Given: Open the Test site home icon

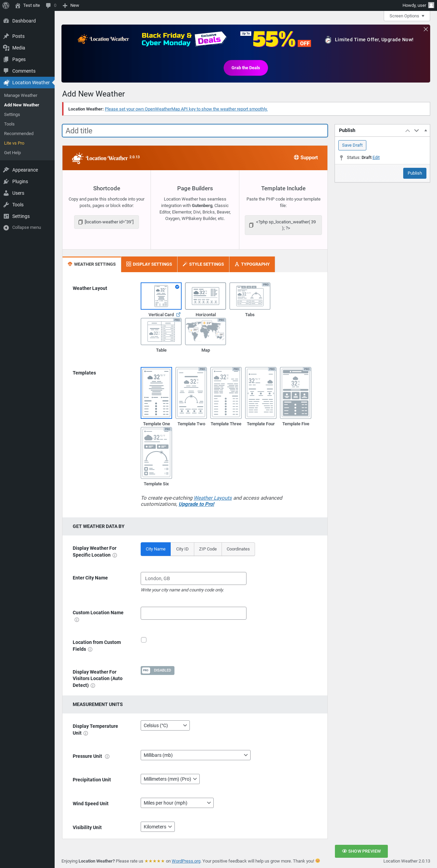Looking at the screenshot, I should (x=18, y=5).
